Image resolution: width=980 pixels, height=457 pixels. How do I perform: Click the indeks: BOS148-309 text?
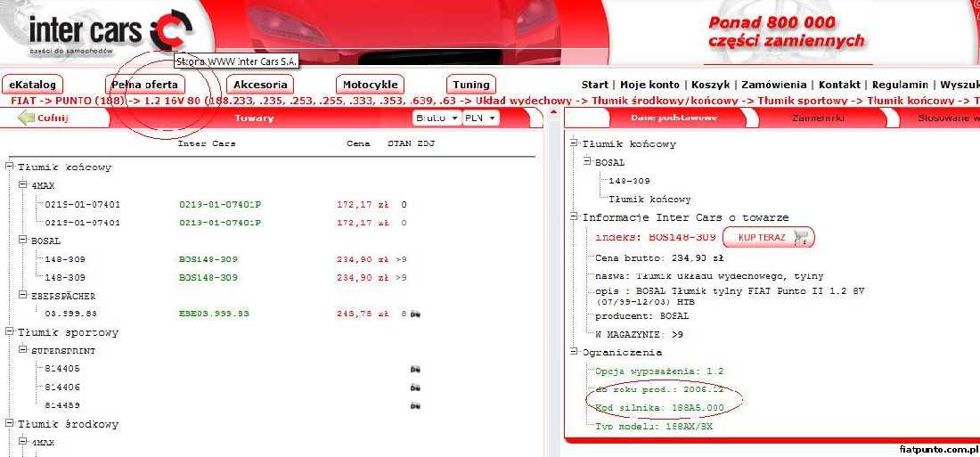point(655,238)
